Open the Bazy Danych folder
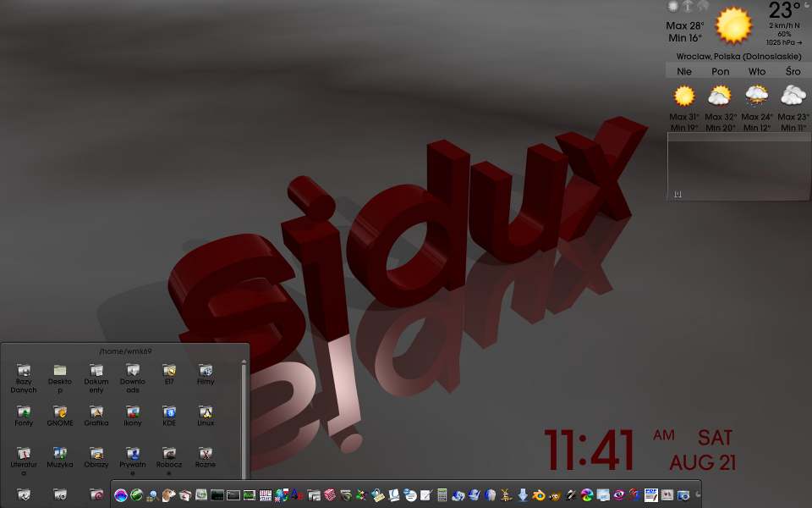This screenshot has height=508, width=812. click(x=24, y=379)
